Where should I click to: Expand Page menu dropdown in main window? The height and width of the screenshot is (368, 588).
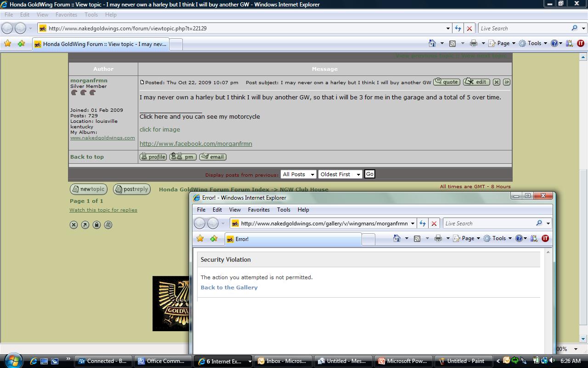[x=514, y=43]
